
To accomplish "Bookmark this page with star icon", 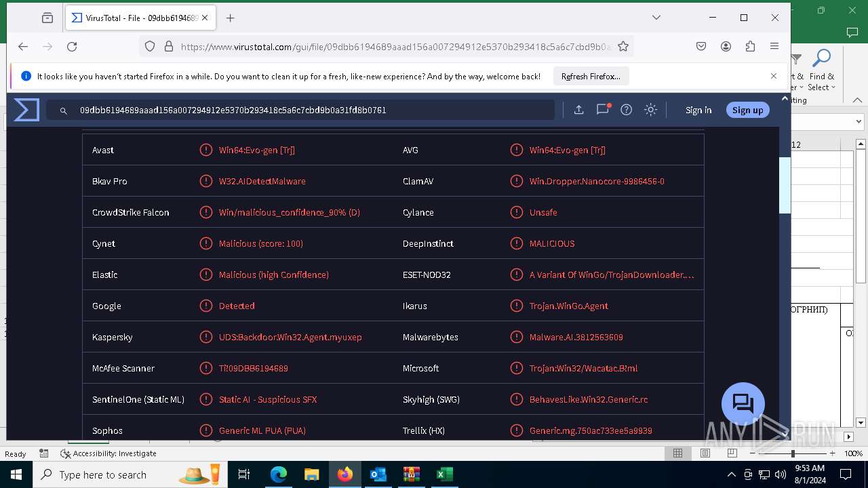I will (x=623, y=47).
